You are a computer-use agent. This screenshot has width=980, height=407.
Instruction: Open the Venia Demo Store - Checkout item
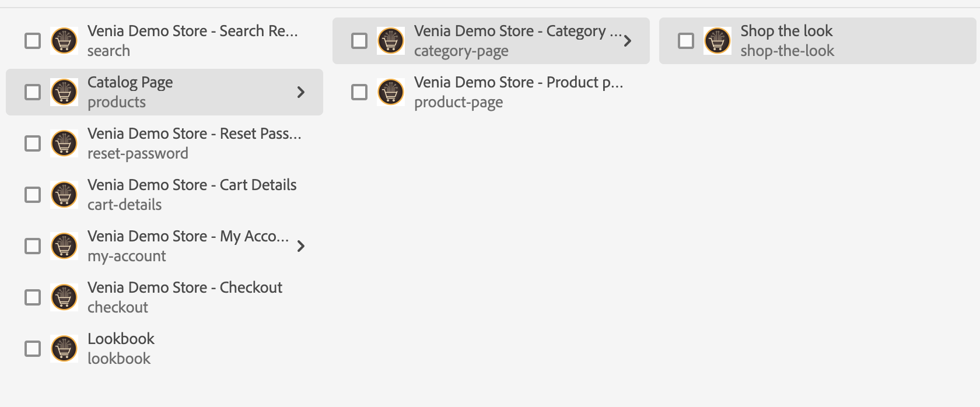pos(185,287)
